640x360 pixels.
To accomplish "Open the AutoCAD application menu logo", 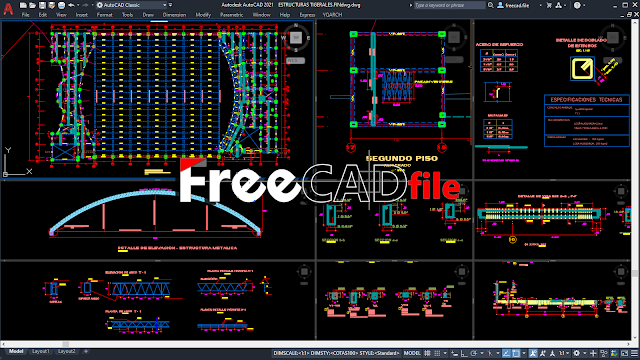I will (x=8, y=8).
